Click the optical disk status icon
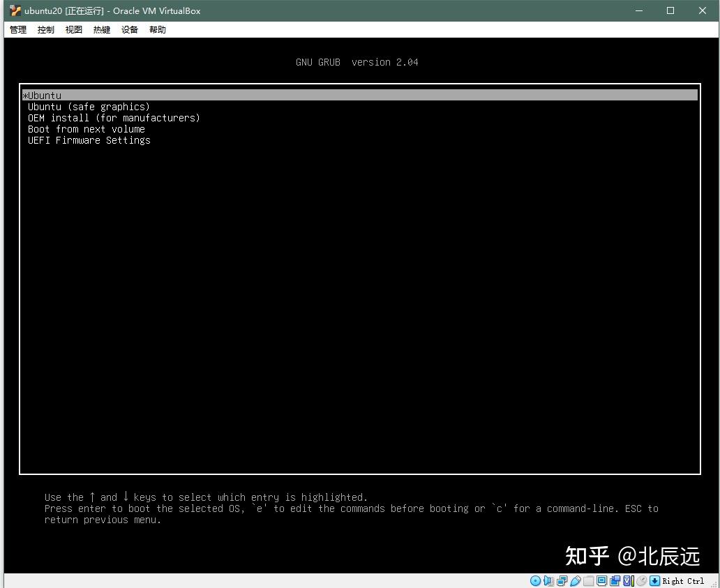The image size is (720, 588). [x=535, y=580]
